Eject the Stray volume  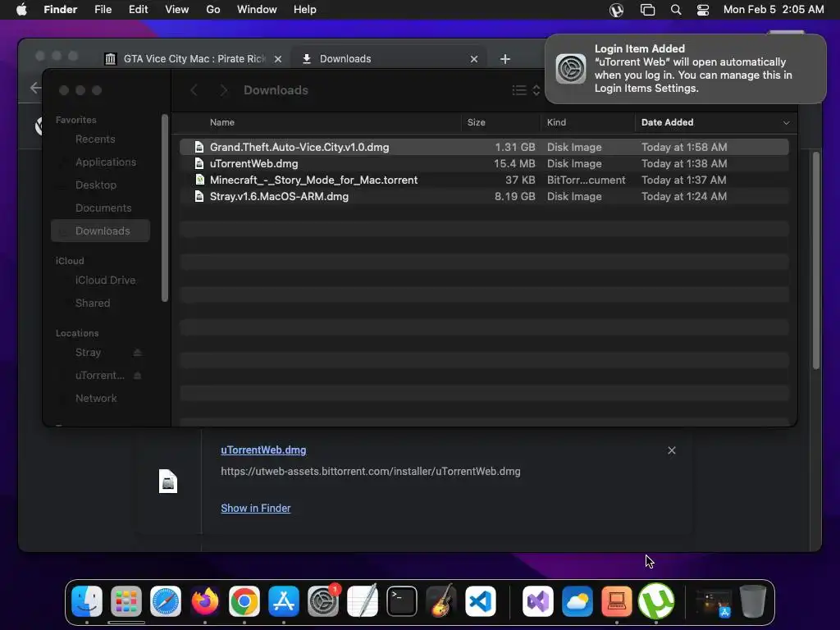click(x=137, y=353)
